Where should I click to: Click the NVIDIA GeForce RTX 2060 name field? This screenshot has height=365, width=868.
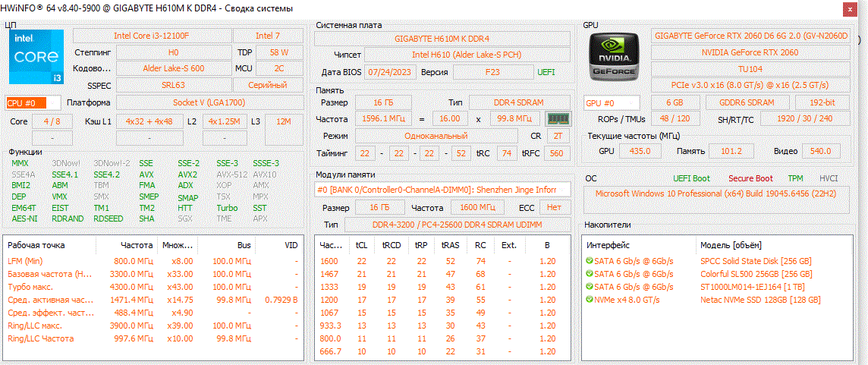[750, 52]
